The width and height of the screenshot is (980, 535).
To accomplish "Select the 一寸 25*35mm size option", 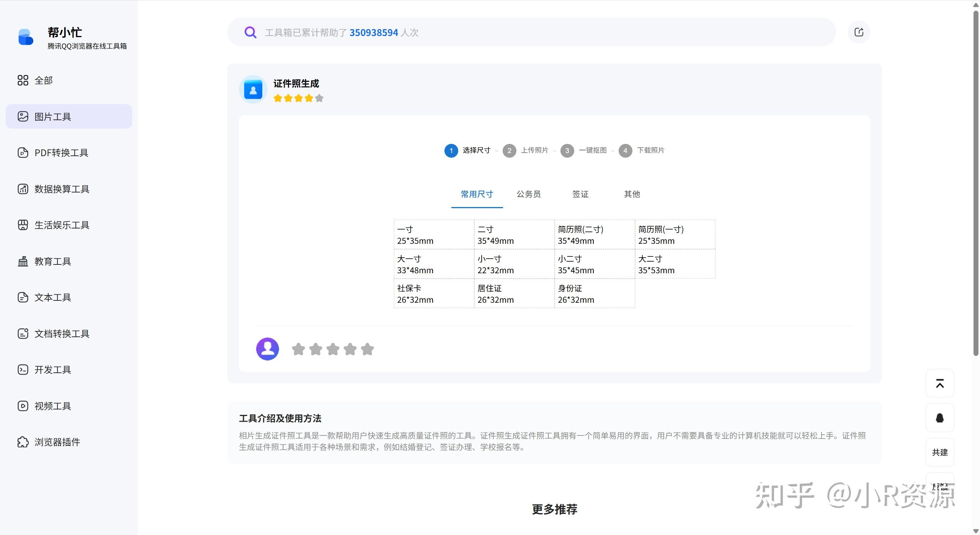I will (x=434, y=235).
